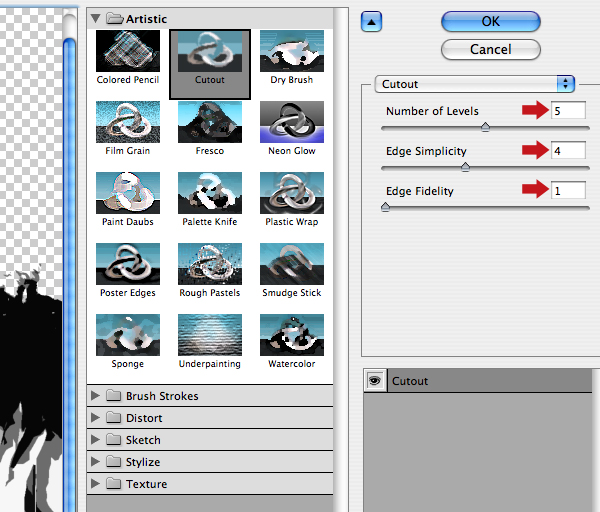Pick the Fresco filter thumbnail
The width and height of the screenshot is (600, 512).
(210, 122)
